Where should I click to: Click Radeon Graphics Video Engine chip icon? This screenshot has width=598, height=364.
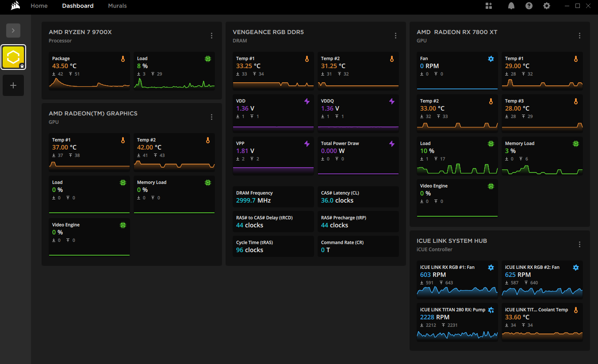[x=123, y=225]
